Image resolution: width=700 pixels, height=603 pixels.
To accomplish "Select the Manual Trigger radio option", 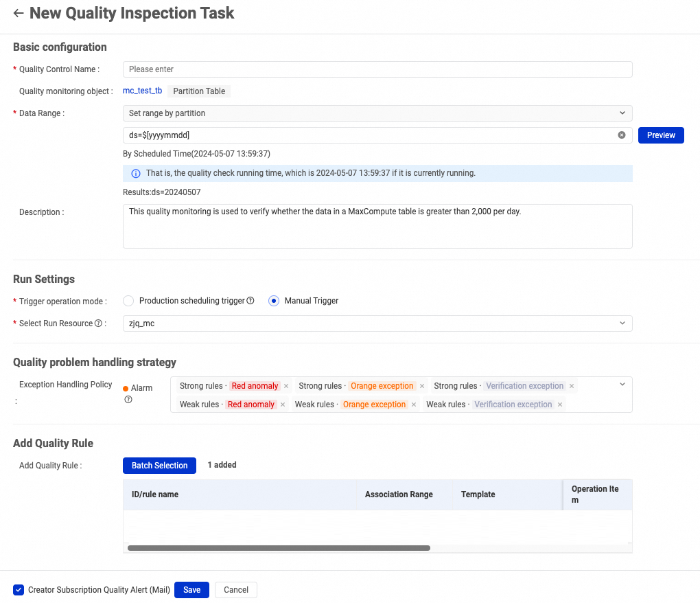I will point(274,301).
